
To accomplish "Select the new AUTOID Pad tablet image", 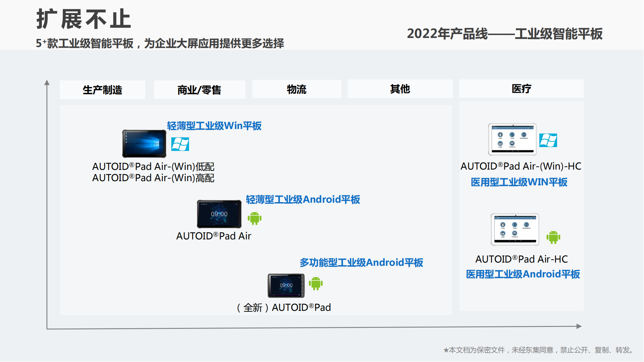I will (286, 285).
